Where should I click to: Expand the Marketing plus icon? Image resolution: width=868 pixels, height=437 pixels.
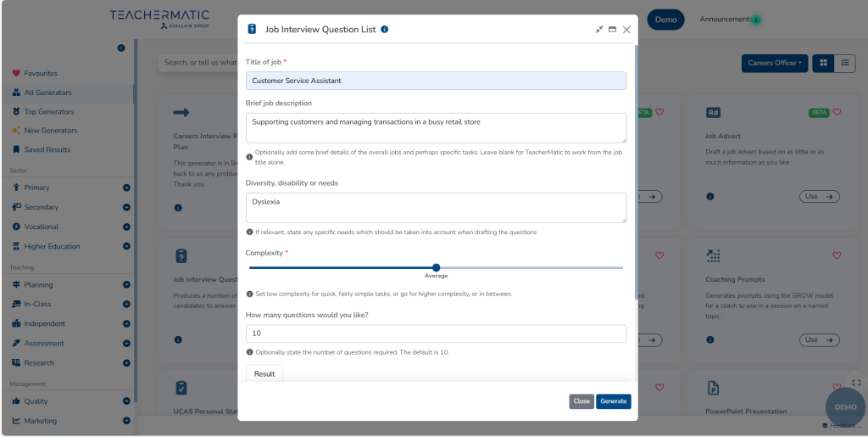126,421
